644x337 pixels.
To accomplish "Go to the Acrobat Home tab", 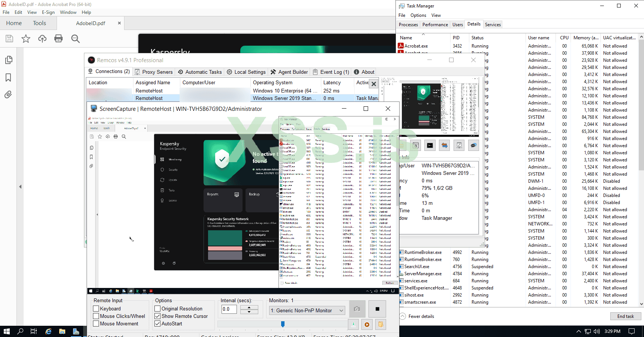I will point(14,23).
